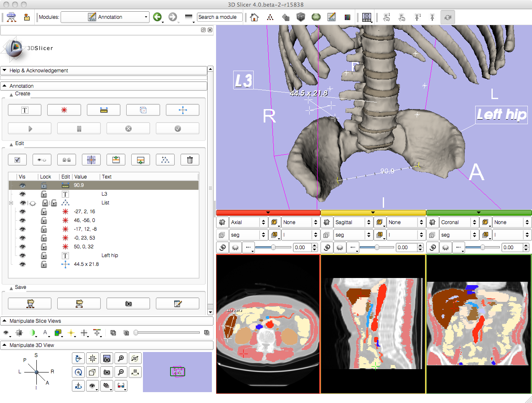Choose the text annotation tool in Create
The height and width of the screenshot is (403, 532).
25,110
